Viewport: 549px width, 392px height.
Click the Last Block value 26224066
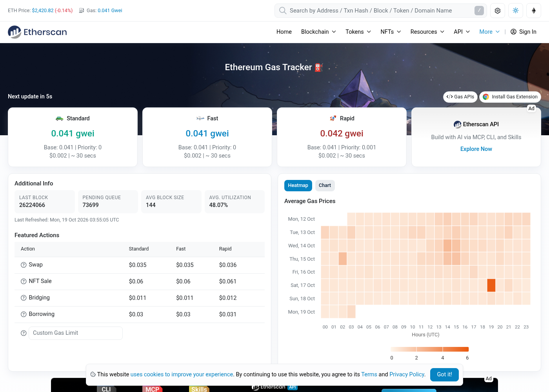click(32, 205)
